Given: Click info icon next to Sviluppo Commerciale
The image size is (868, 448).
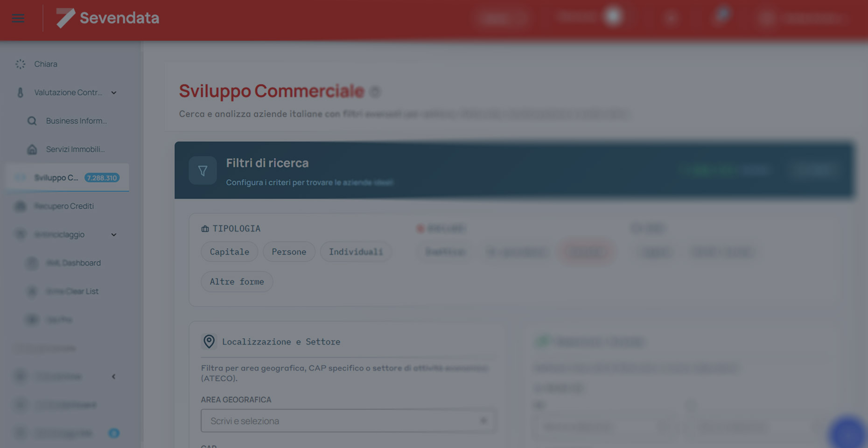Looking at the screenshot, I should tap(375, 92).
